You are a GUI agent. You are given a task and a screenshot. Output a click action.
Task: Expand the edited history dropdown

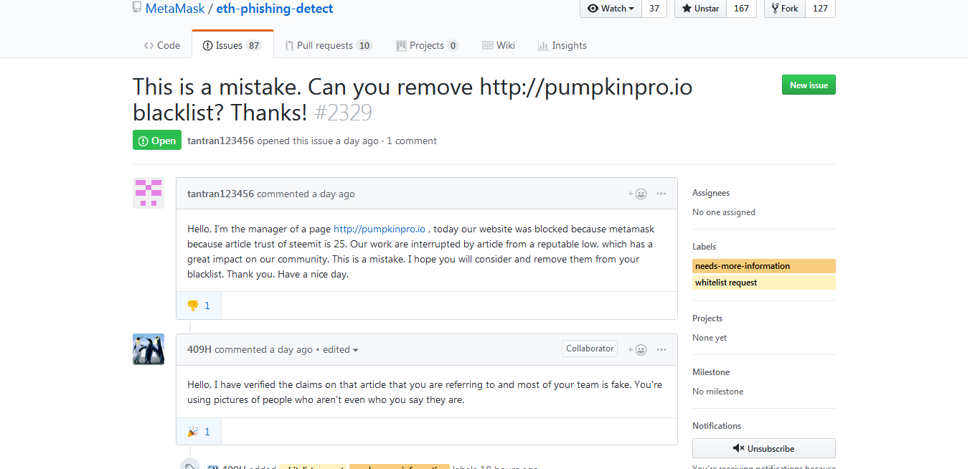point(341,350)
